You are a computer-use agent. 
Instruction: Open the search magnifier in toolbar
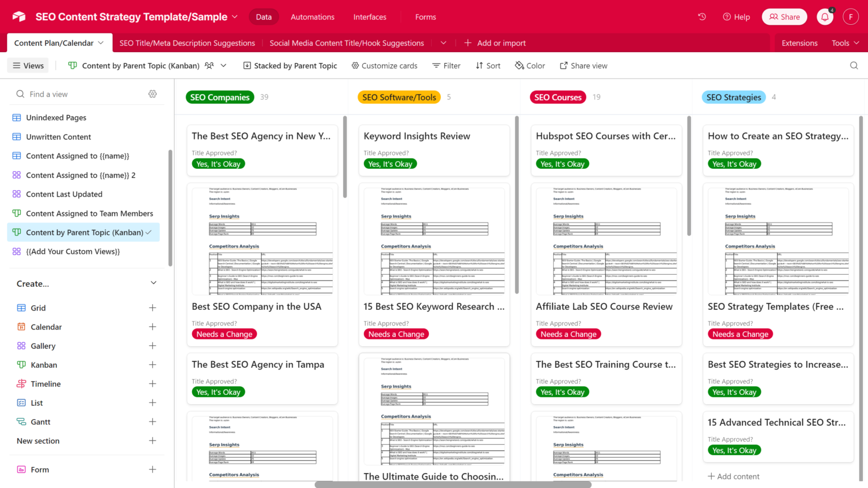pos(854,66)
